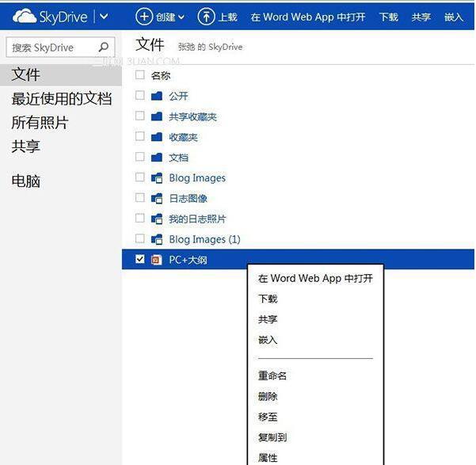The image size is (476, 465).
Task: Open 所有照片 in the sidebar
Action: 40,123
